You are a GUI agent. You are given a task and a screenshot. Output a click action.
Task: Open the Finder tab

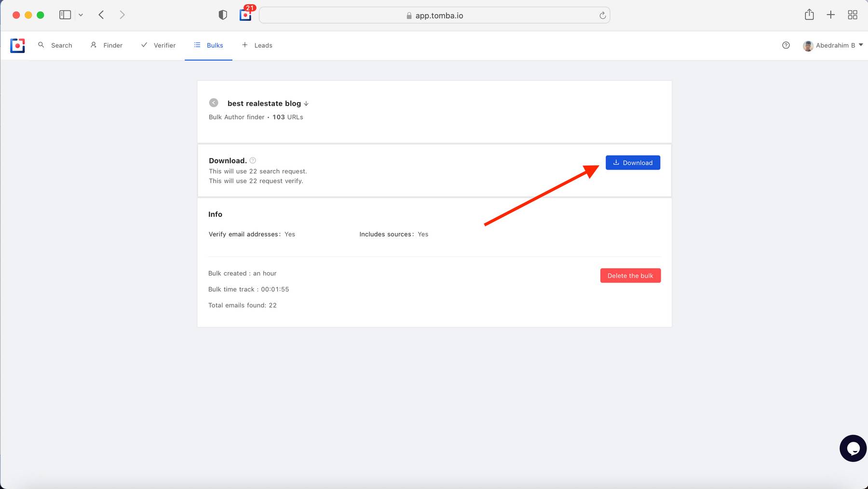pyautogui.click(x=107, y=45)
